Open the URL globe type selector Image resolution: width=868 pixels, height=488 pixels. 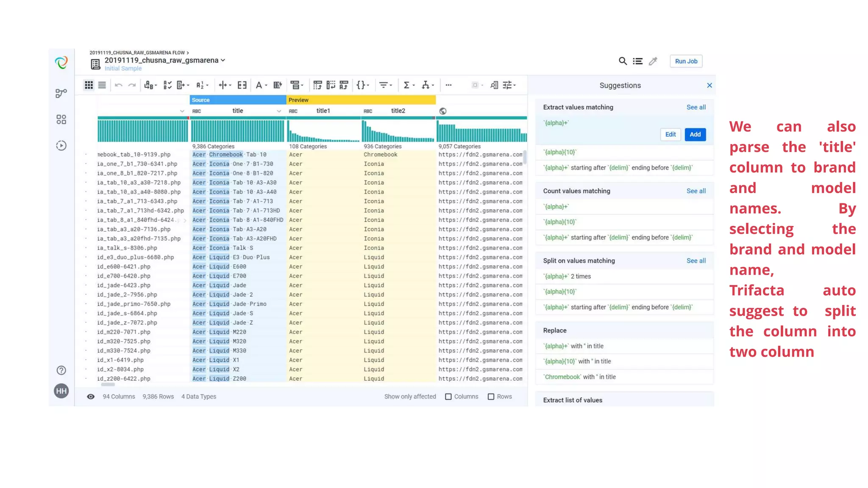coord(443,111)
